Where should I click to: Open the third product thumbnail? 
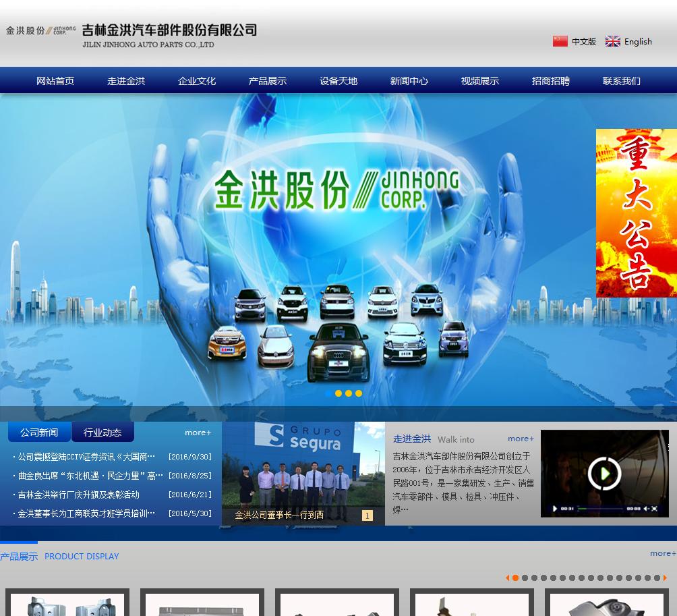pyautogui.click(x=337, y=603)
